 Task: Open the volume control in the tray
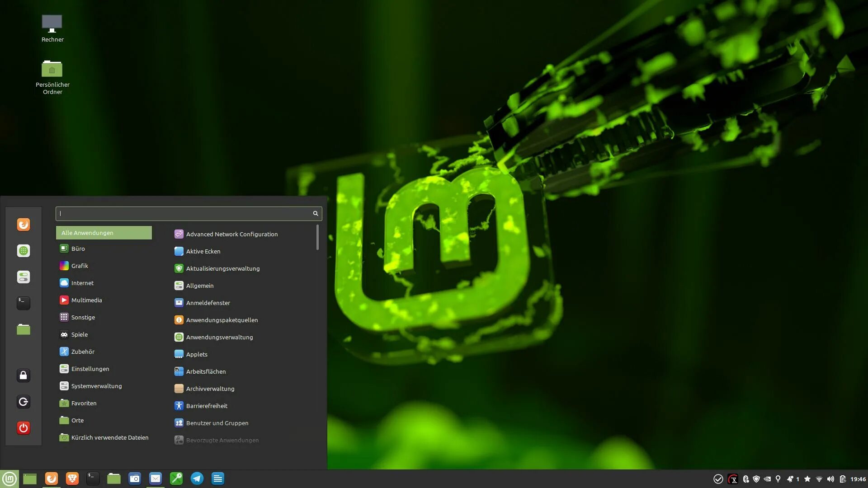coord(830,479)
